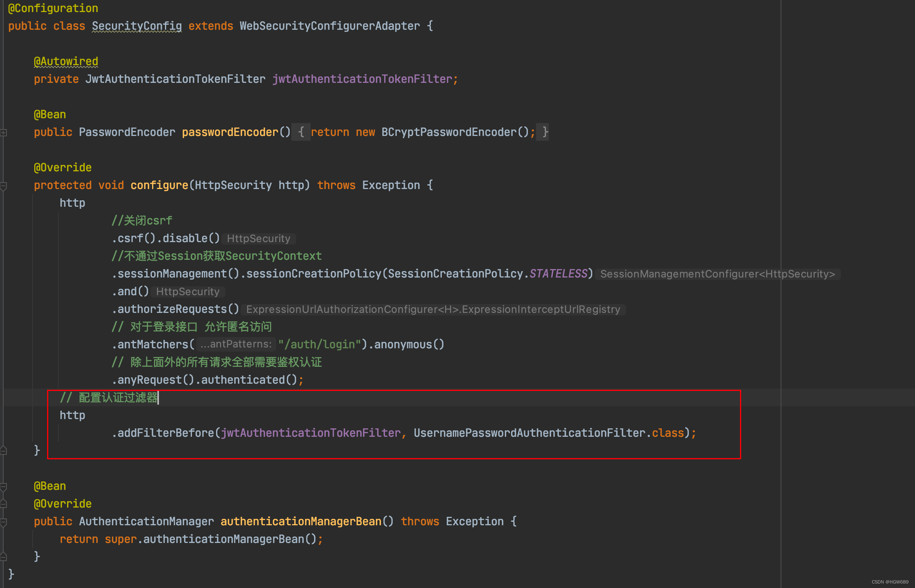Click the SecurityConfig class name
Viewport: 915px width, 588px height.
pos(137,26)
